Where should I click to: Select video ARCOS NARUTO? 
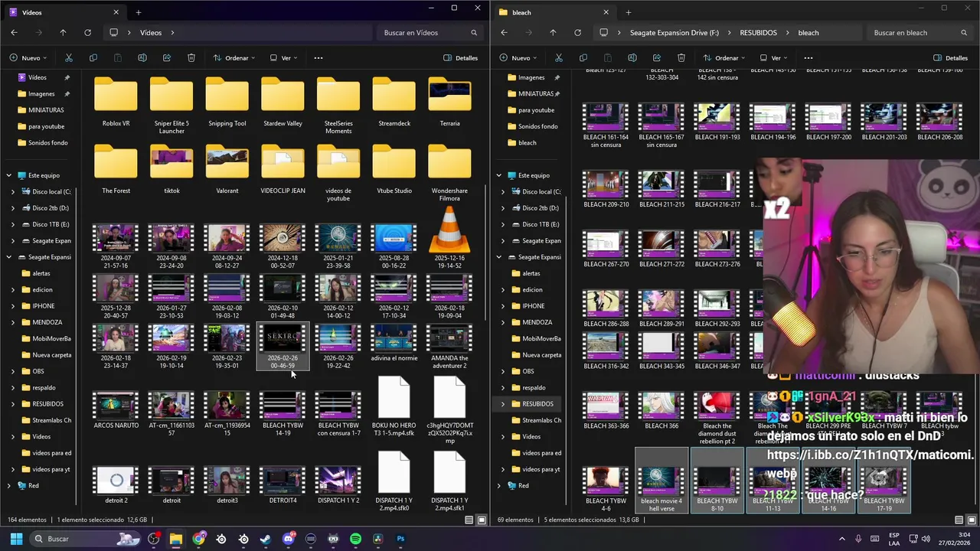point(116,410)
